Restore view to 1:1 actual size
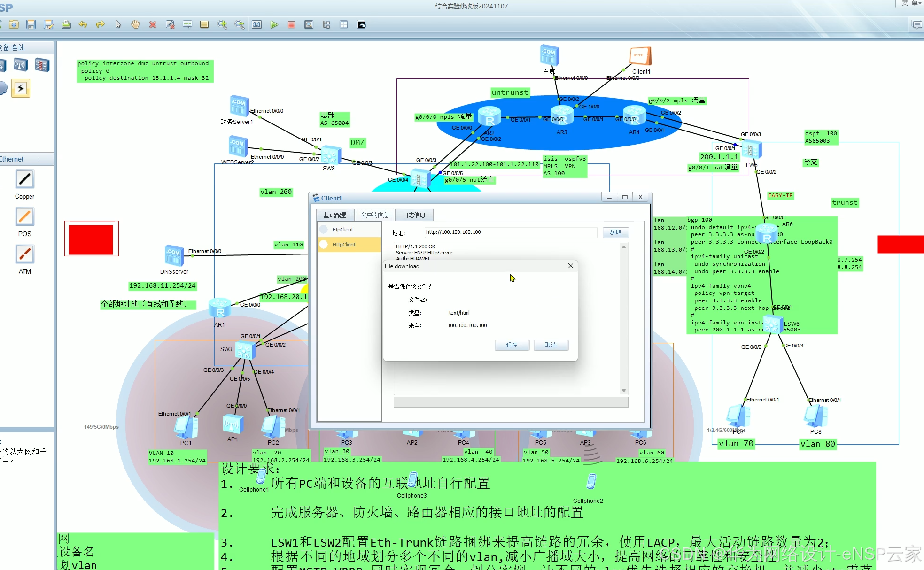This screenshot has height=570, width=924. pos(256,24)
